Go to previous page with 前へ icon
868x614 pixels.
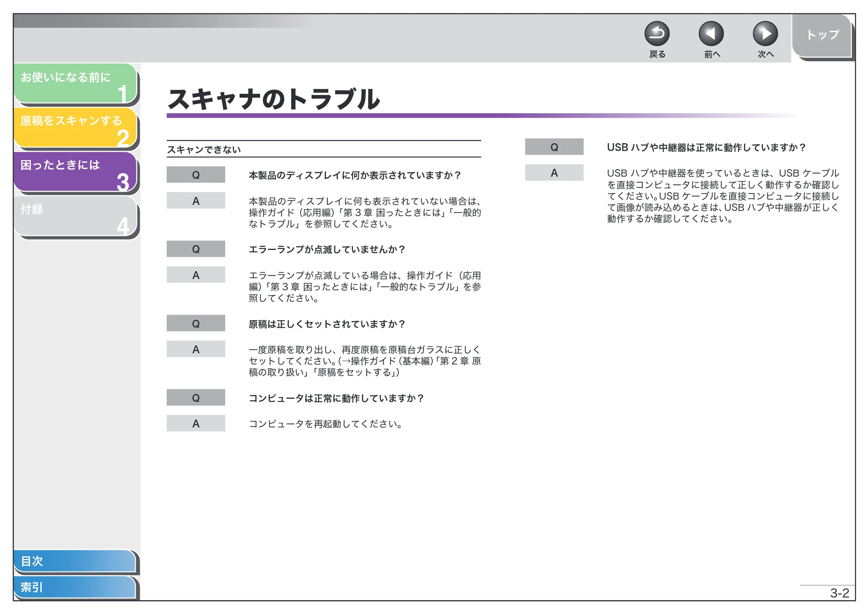(711, 34)
